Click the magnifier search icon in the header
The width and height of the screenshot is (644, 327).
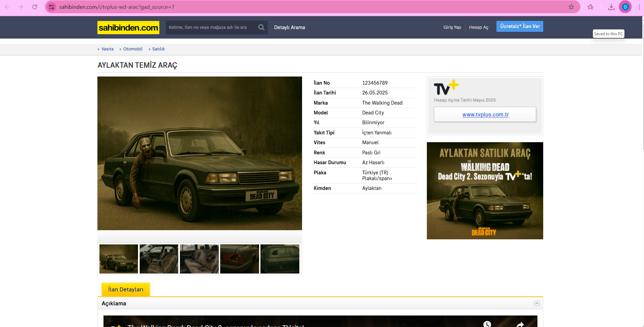(x=261, y=27)
